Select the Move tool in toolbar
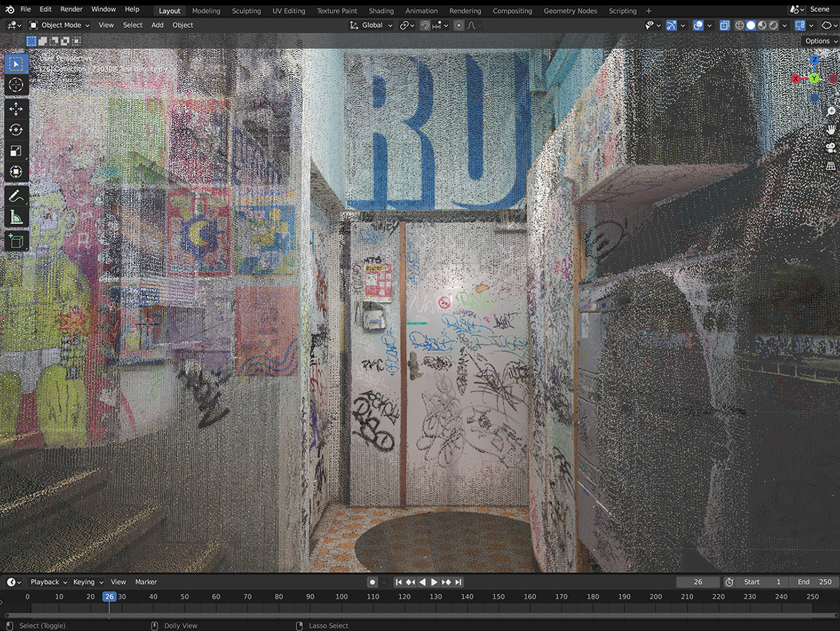840x631 pixels. (x=16, y=109)
